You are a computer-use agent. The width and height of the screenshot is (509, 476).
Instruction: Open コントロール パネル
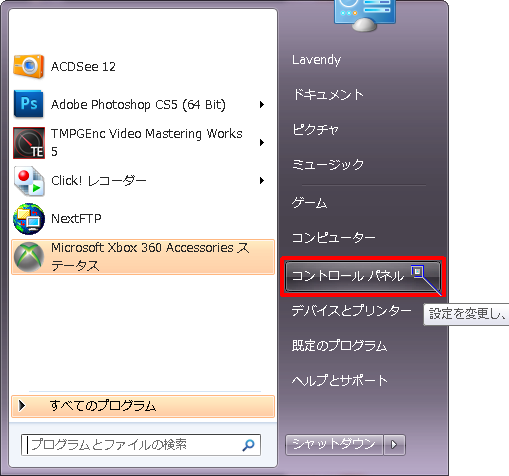[x=363, y=276]
